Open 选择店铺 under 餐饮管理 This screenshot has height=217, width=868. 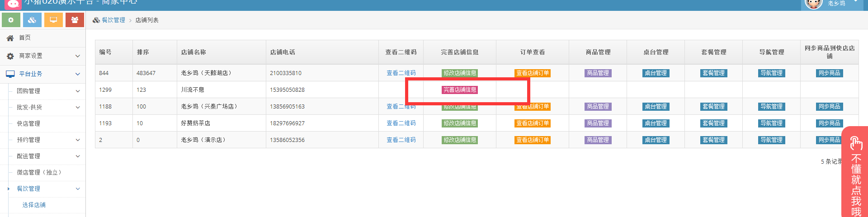pos(34,205)
